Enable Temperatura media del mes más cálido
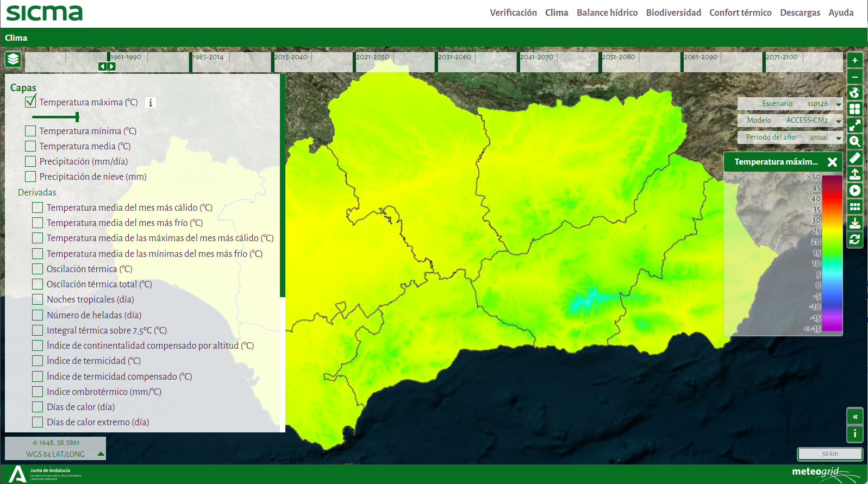The image size is (868, 484). (38, 208)
